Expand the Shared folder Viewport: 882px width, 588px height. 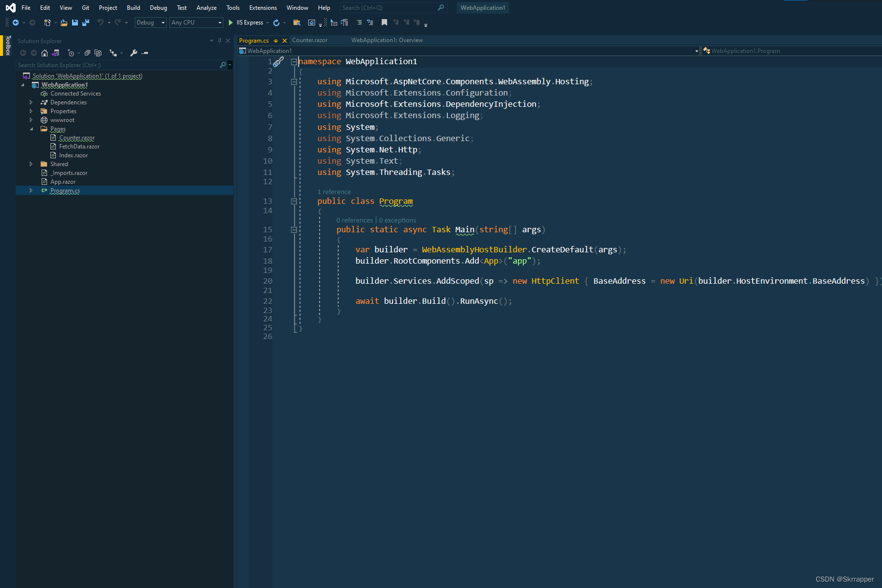(31, 164)
